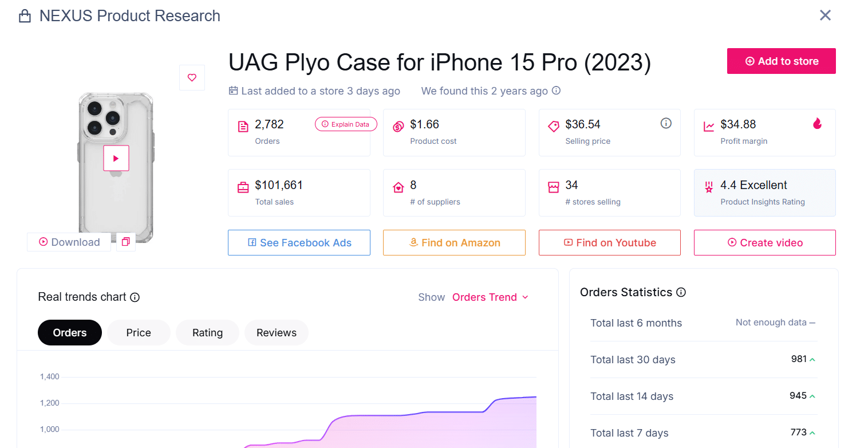Click the play button on the product image
The image size is (868, 448).
[116, 158]
